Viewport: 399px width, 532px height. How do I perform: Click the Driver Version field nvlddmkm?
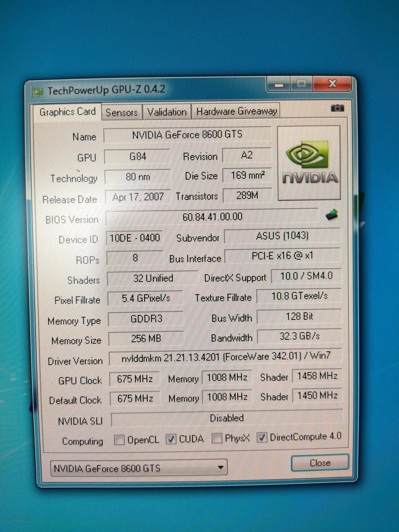226,357
